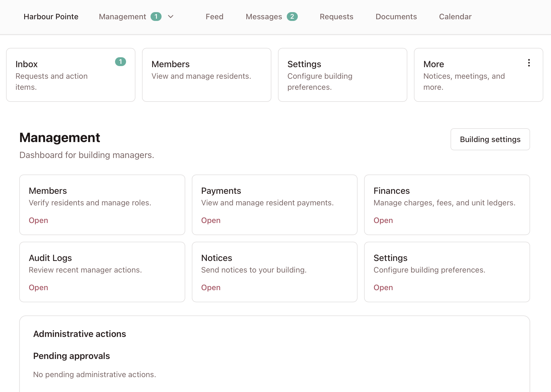Open the Messages tab
The image size is (551, 392).
(264, 17)
